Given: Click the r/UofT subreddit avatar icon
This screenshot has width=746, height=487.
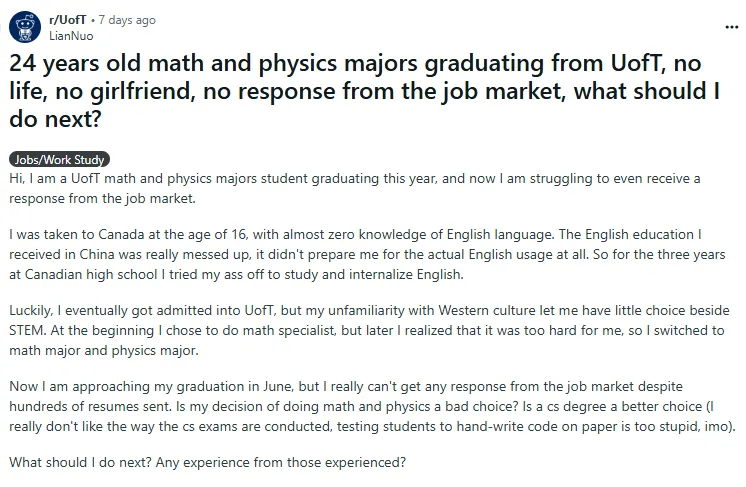Looking at the screenshot, I should [23, 27].
